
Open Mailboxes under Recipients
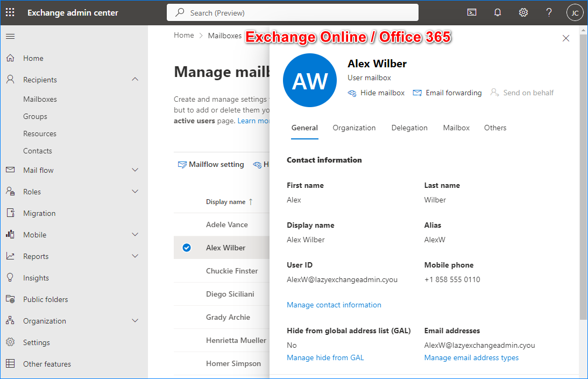pyautogui.click(x=40, y=99)
